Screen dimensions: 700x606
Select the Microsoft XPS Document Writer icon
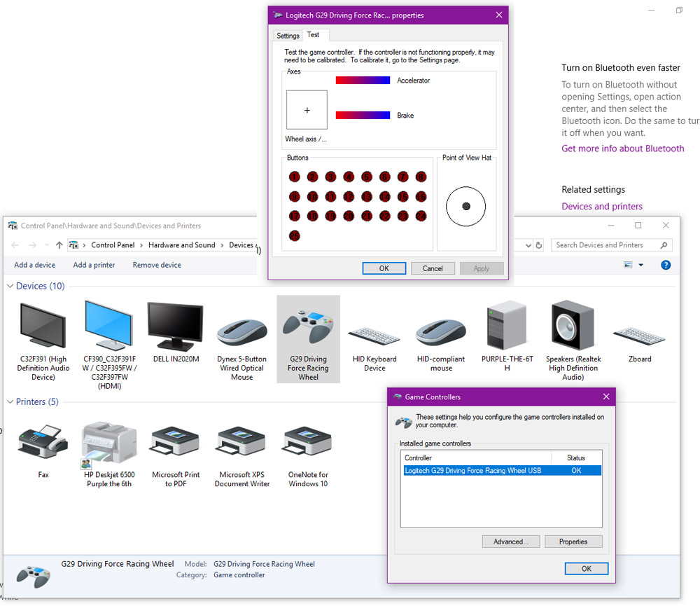tap(242, 441)
